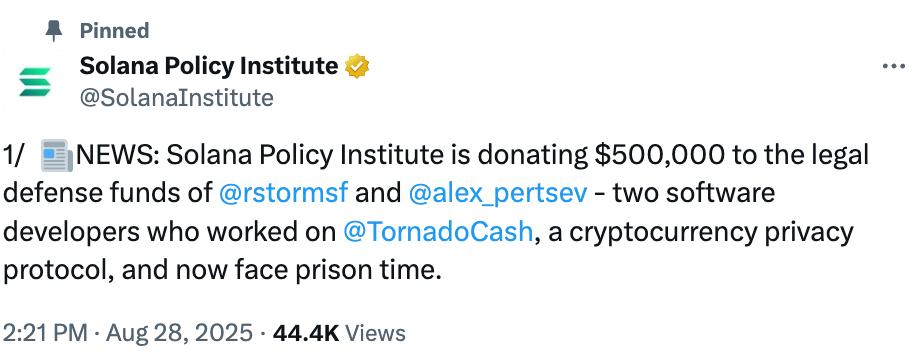The width and height of the screenshot is (924, 364).
Task: Open the @alex_pertsev mention
Action: coord(497,193)
